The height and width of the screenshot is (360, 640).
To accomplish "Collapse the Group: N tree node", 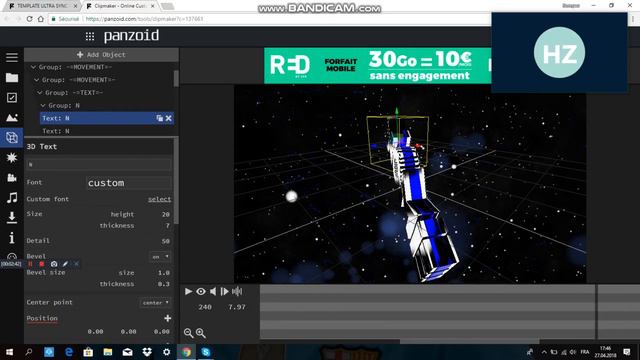I will click(x=43, y=105).
